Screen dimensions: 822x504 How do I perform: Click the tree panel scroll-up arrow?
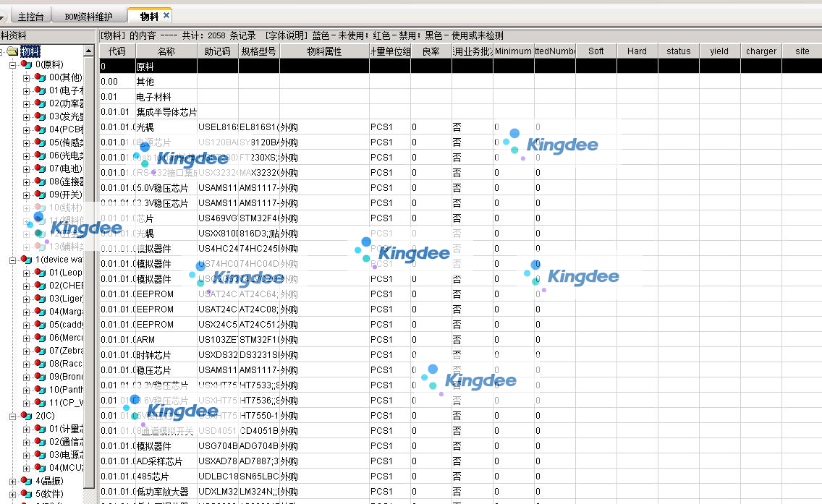[89, 51]
